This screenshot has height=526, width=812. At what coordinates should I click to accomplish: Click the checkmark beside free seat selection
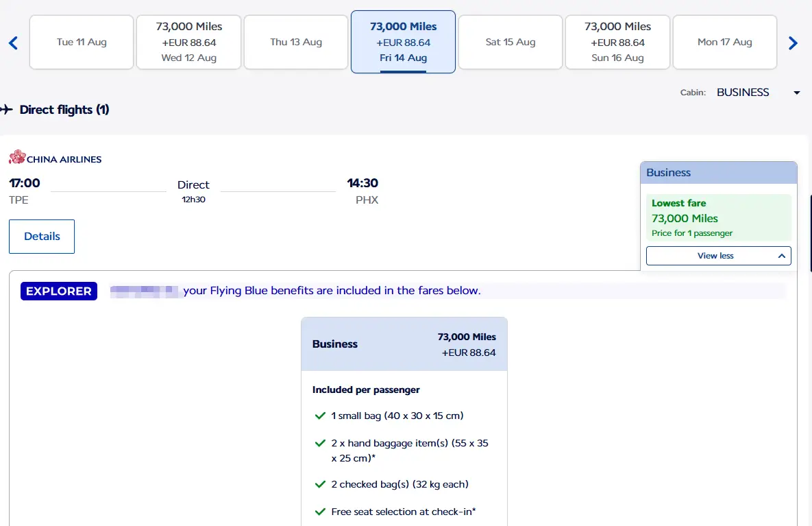(x=319, y=512)
